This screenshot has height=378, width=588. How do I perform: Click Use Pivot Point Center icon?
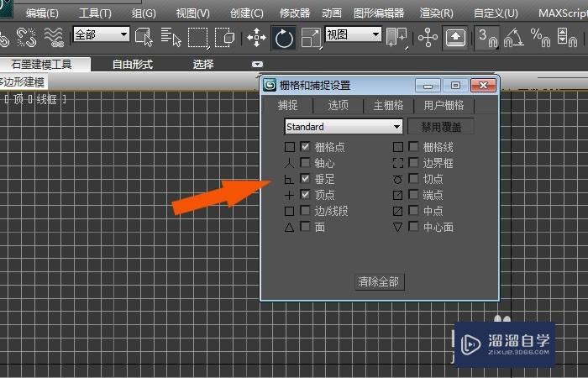tap(396, 38)
